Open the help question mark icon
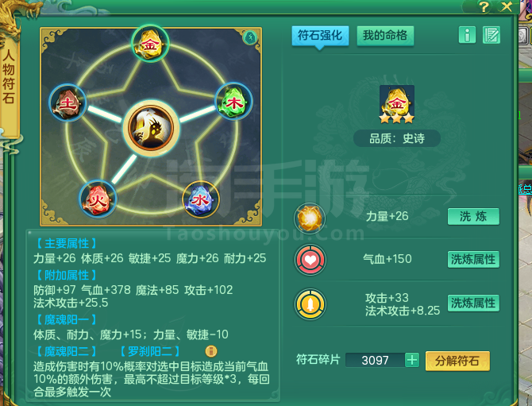 tap(484, 6)
